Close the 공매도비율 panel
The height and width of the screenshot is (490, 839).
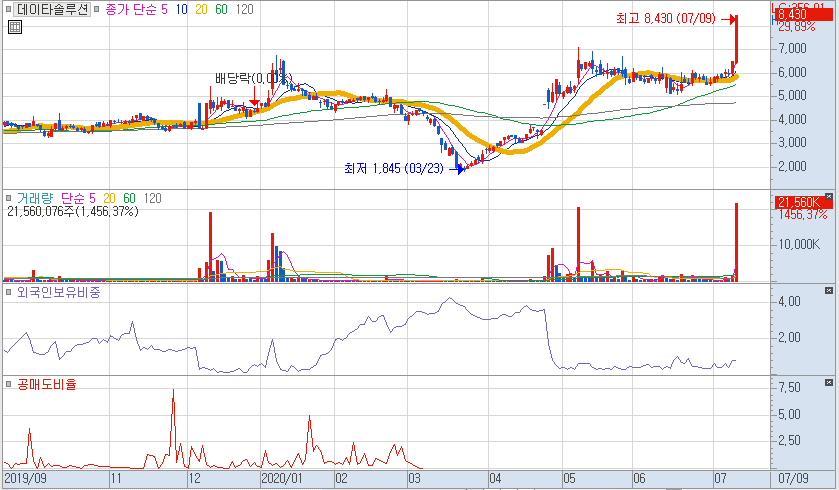pyautogui.click(x=829, y=382)
